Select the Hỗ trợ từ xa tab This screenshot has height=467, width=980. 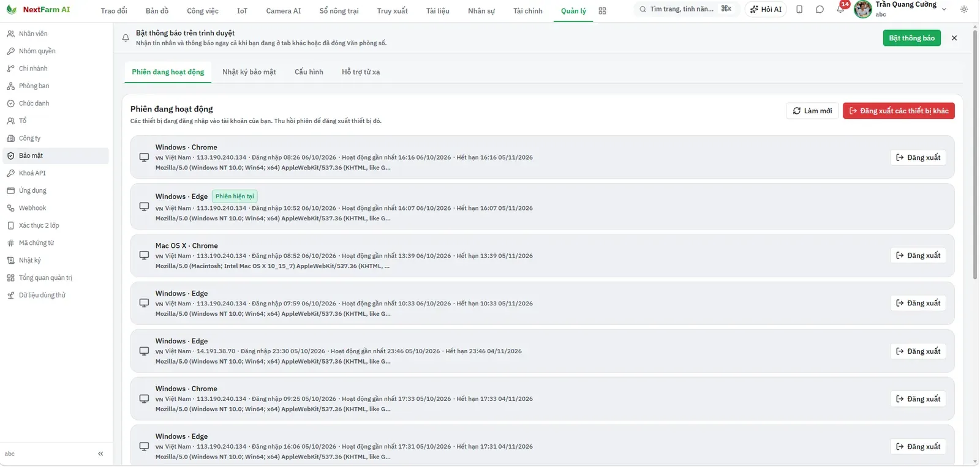pyautogui.click(x=361, y=72)
